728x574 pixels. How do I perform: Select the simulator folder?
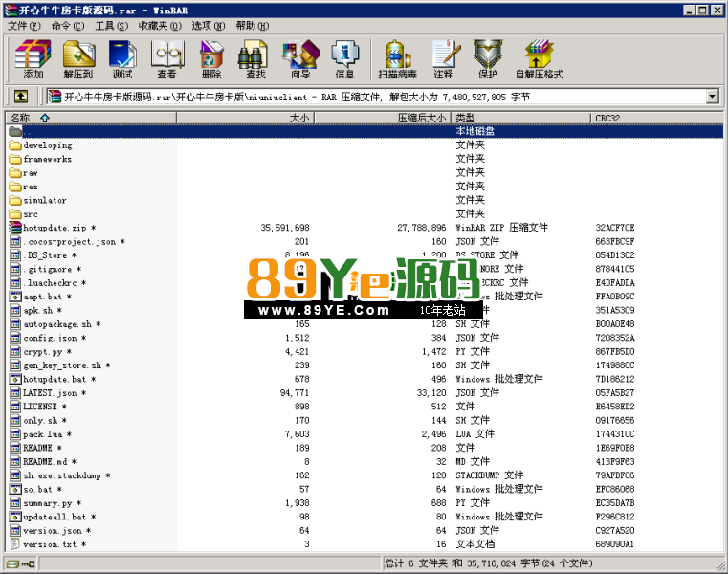click(x=38, y=201)
